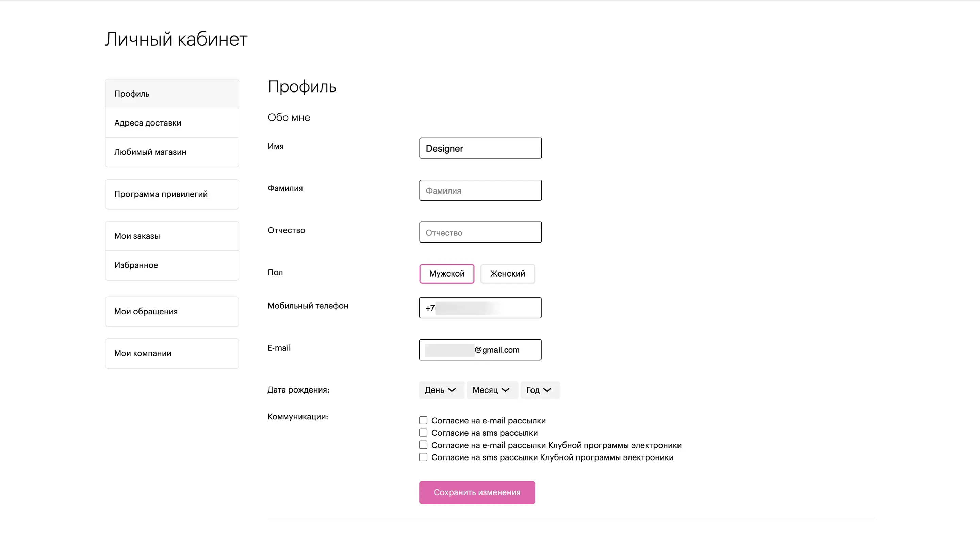The height and width of the screenshot is (551, 980).
Task: Click the E-mail address field
Action: 480,350
